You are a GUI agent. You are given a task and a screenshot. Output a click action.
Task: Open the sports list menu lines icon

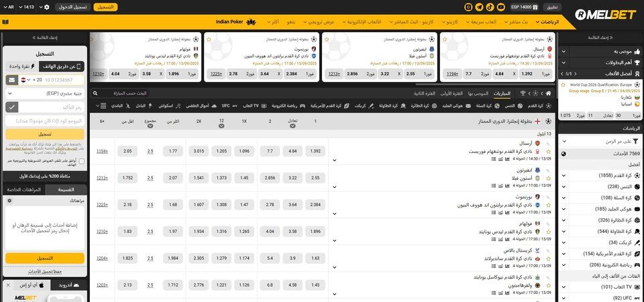[103, 105]
